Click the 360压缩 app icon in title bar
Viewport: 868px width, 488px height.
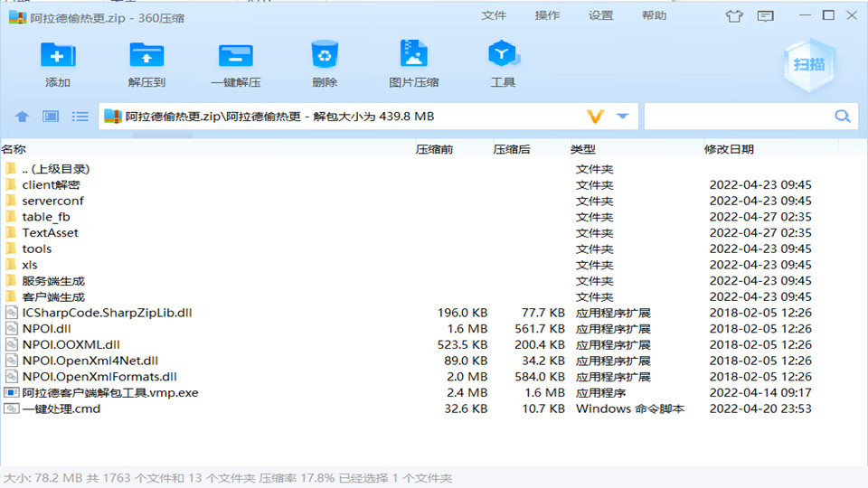18,17
